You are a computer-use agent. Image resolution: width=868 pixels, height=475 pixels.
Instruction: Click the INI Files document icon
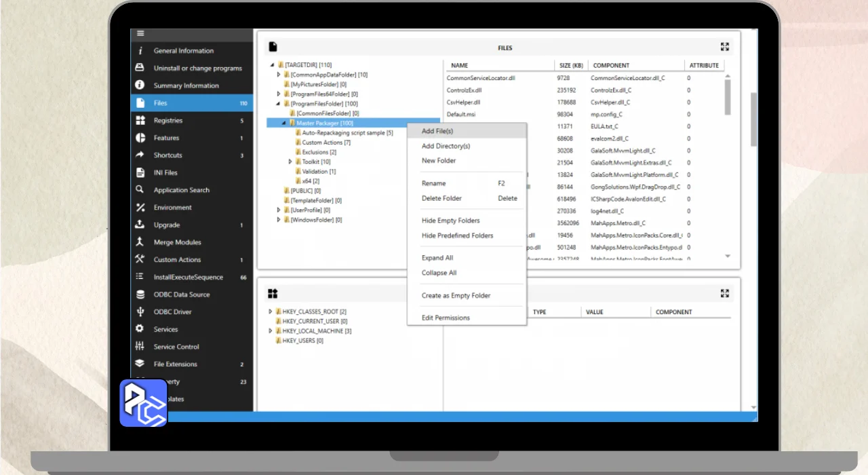coord(140,172)
